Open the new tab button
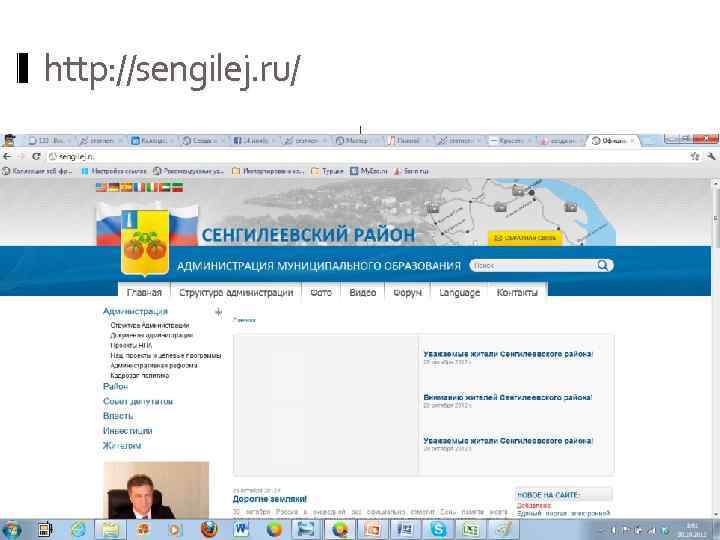Viewport: 720px width, 540px height. tap(648, 141)
